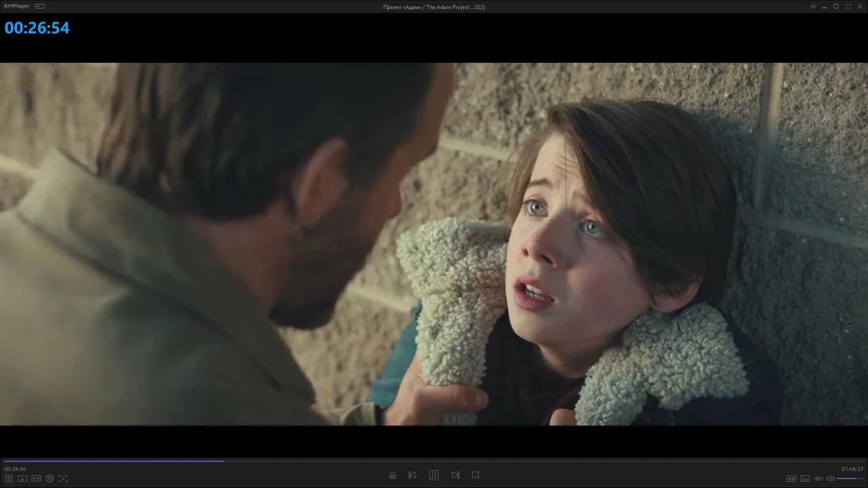Image resolution: width=868 pixels, height=488 pixels.
Task: Click the screen capture focus icon
Action: (x=63, y=479)
